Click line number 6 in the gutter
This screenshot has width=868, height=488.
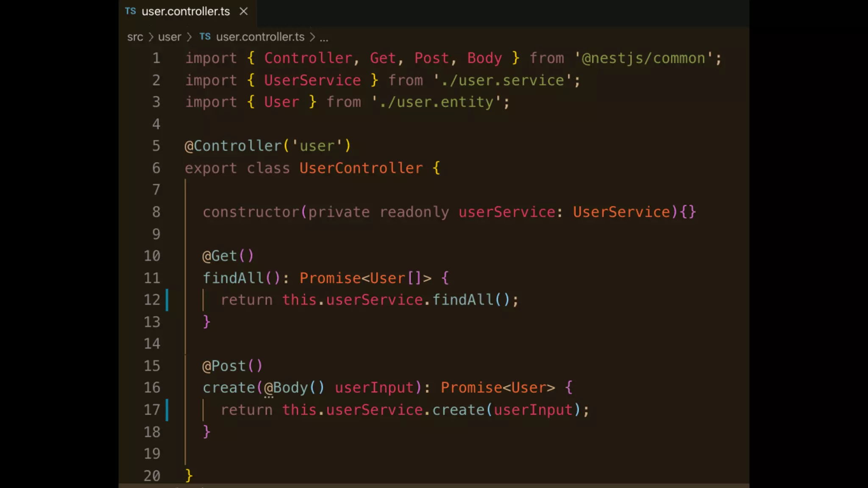(156, 168)
